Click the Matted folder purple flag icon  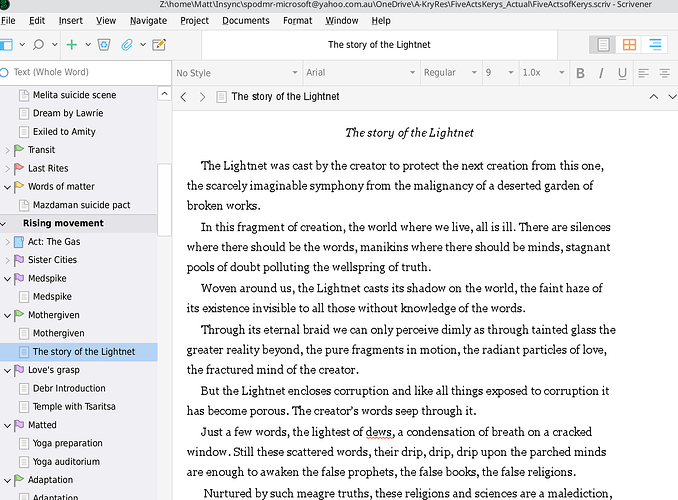pos(19,425)
